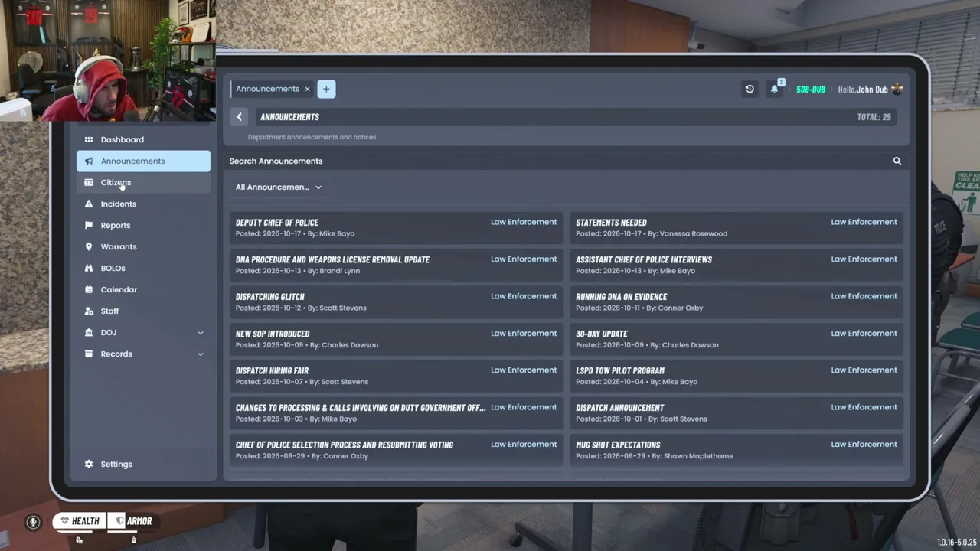Open the history clock icon

tap(750, 90)
